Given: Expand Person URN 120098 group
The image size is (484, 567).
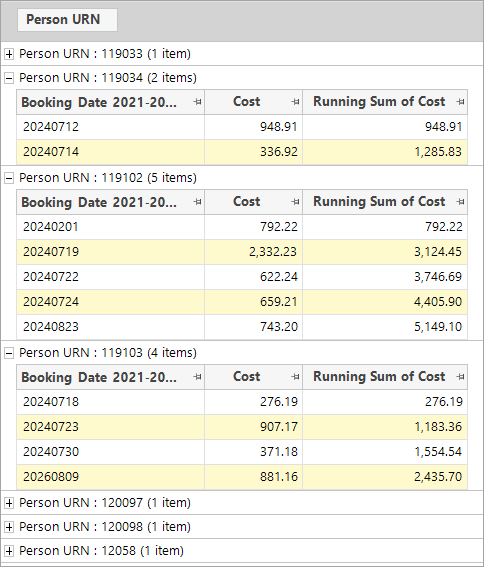Looking at the screenshot, I should [x=9, y=527].
